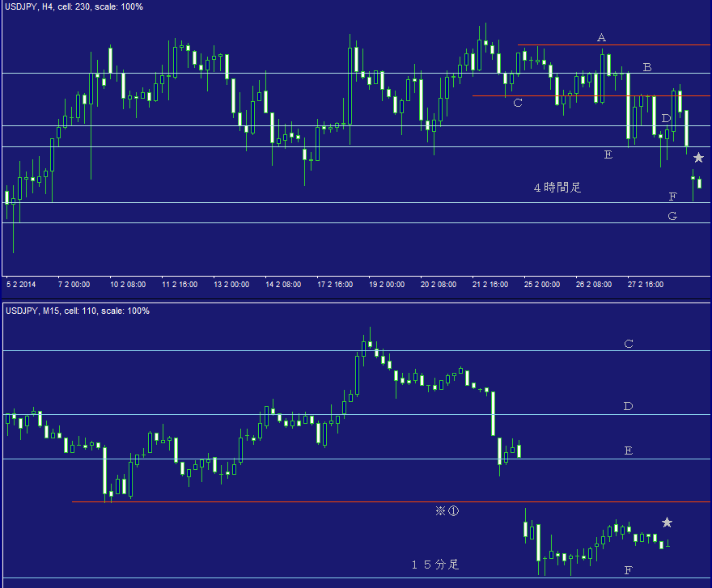Click the '21 2 16:00' time axis label
This screenshot has height=588, width=712.
point(490,284)
